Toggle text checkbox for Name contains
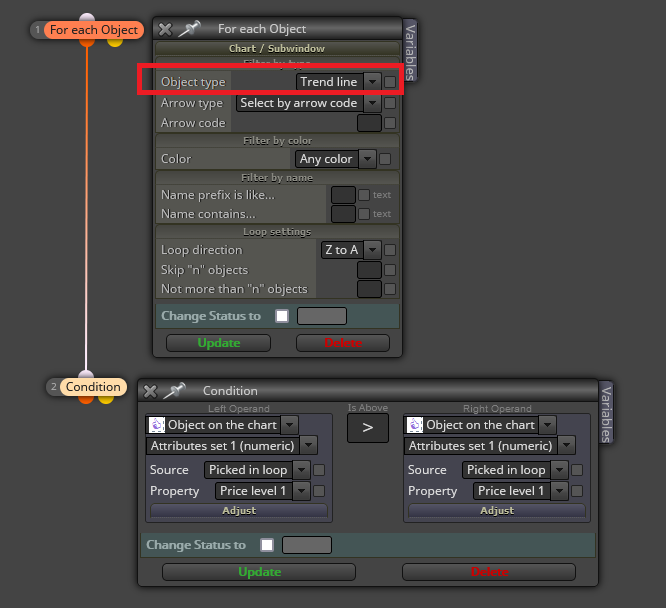Image resolution: width=666 pixels, height=608 pixels. point(364,214)
